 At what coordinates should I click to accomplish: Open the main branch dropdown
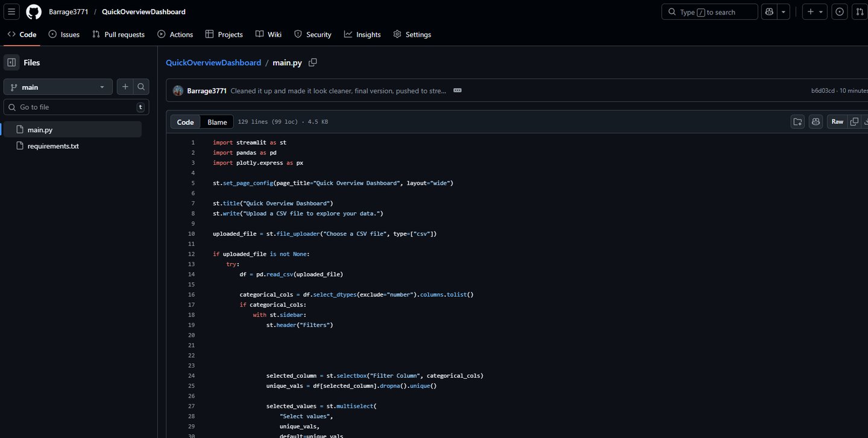tap(58, 87)
